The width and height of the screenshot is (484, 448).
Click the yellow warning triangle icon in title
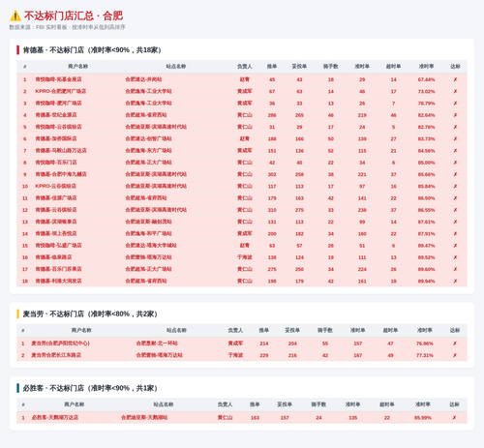[15, 15]
